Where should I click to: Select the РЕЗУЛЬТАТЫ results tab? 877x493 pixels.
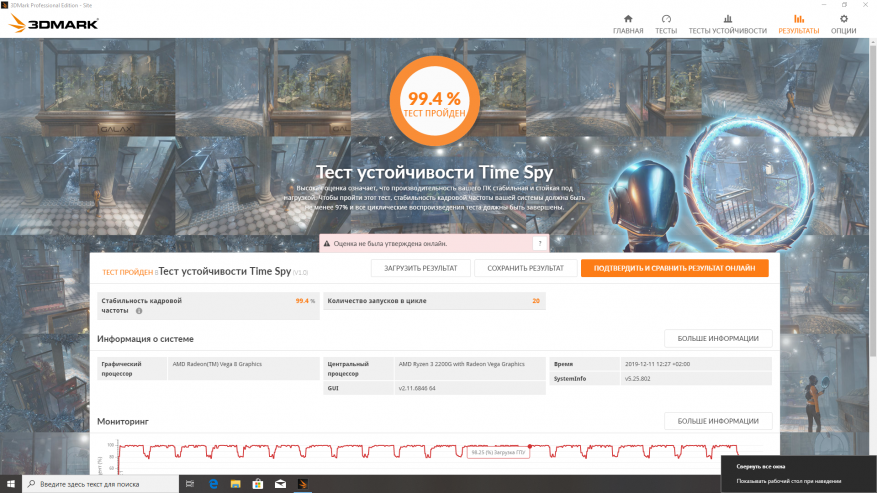[x=799, y=24]
